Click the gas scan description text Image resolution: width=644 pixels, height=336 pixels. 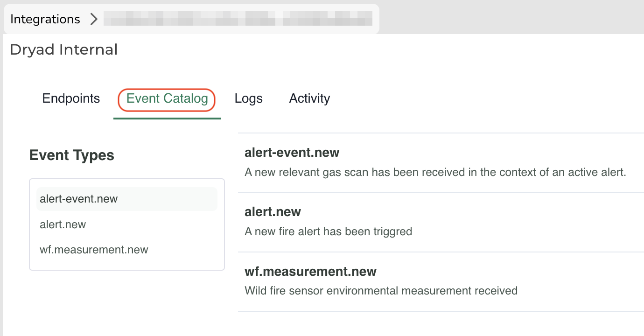(435, 172)
